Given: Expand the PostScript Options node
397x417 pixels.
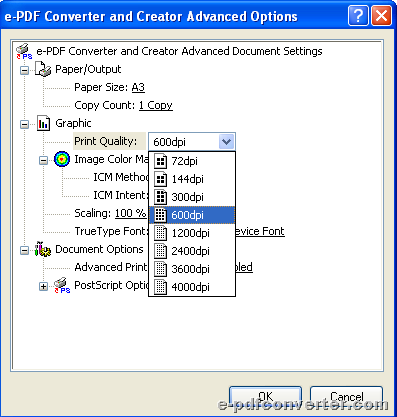Looking at the screenshot, I should (43, 286).
